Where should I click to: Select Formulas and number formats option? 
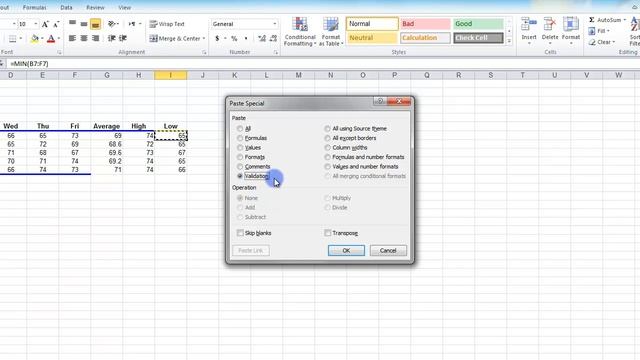(327, 157)
